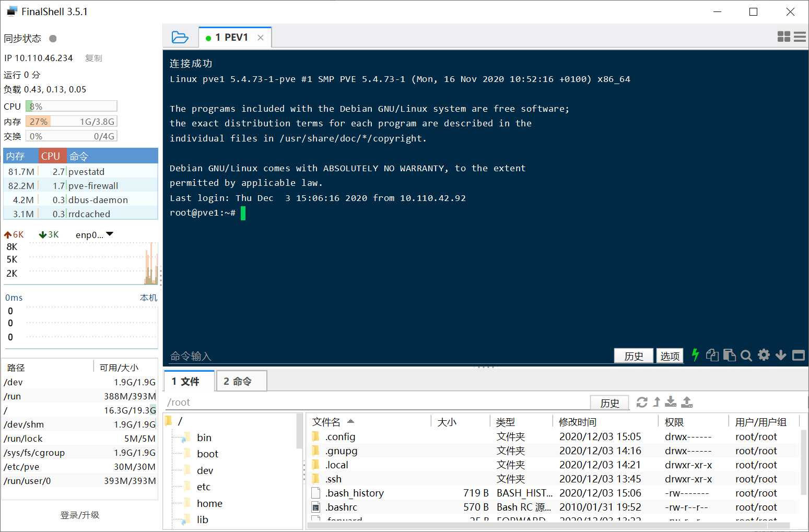Click 登录/升级 login link
This screenshot has width=809, height=532.
click(80, 515)
